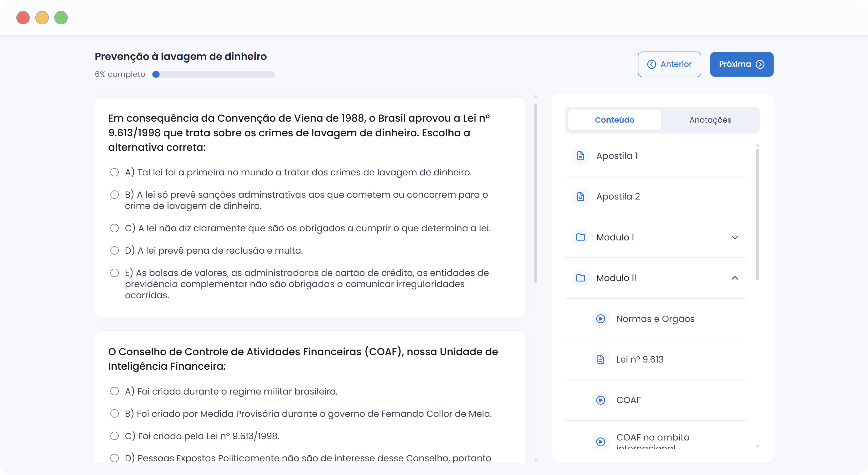Click the 6% completo label
The image size is (868, 475).
[x=120, y=74]
